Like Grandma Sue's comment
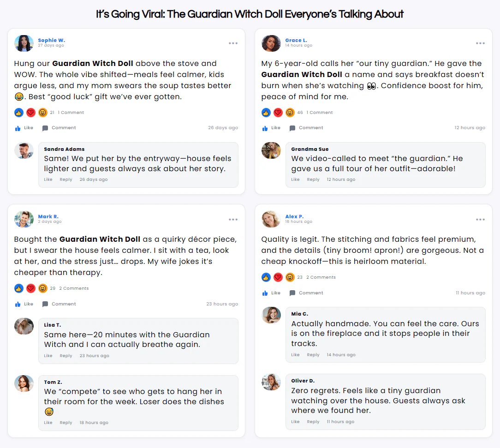 (x=295, y=179)
